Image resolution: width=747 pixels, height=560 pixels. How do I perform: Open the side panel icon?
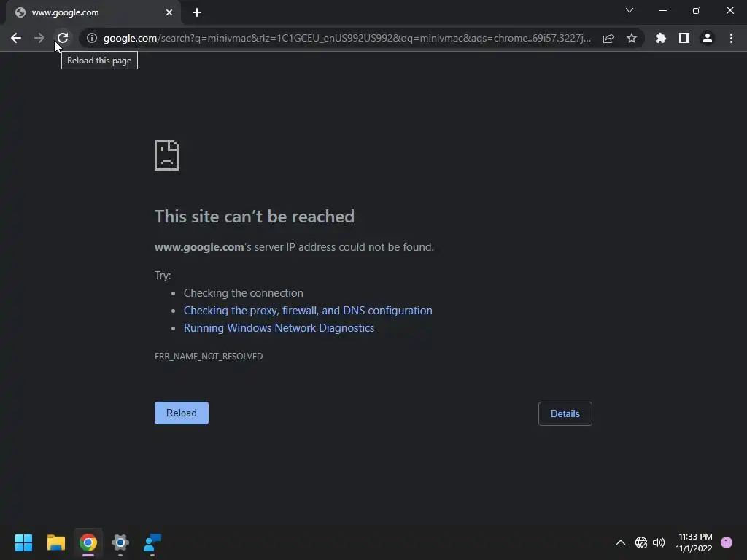tap(684, 38)
